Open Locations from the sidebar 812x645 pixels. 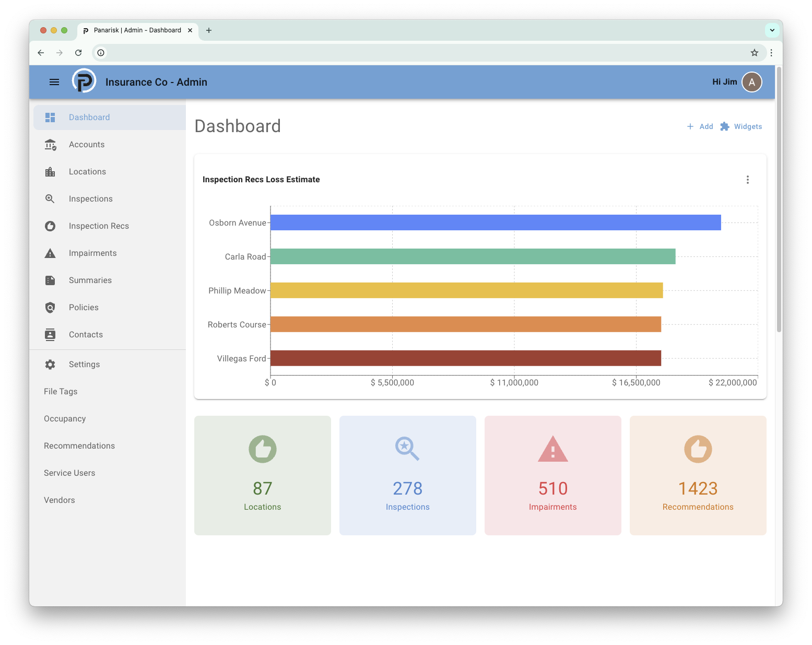[x=110, y=172]
